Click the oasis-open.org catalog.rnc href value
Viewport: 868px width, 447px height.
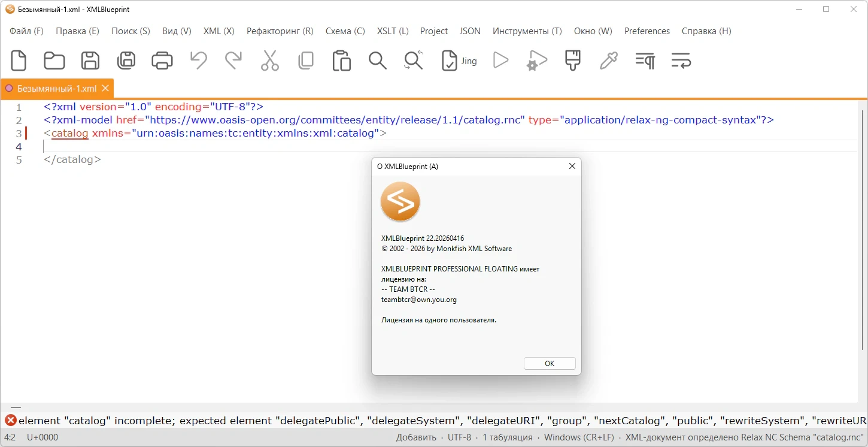pyautogui.click(x=335, y=120)
